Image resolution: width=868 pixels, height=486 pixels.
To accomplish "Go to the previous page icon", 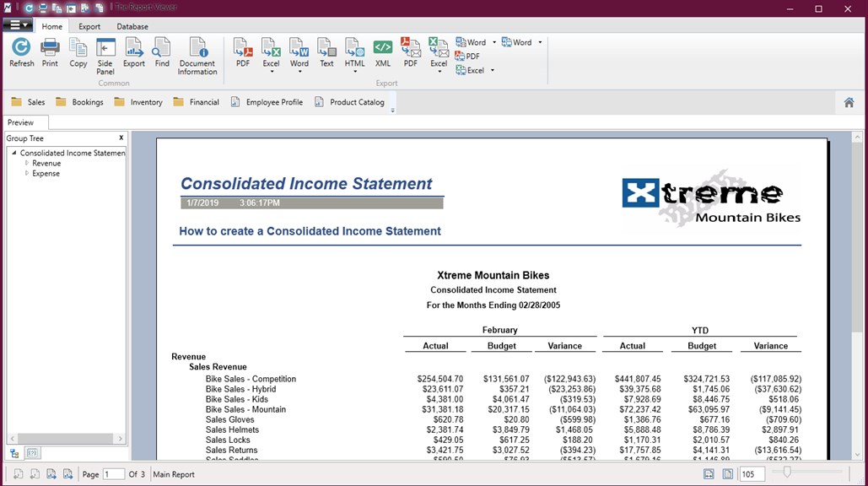I will [35, 474].
